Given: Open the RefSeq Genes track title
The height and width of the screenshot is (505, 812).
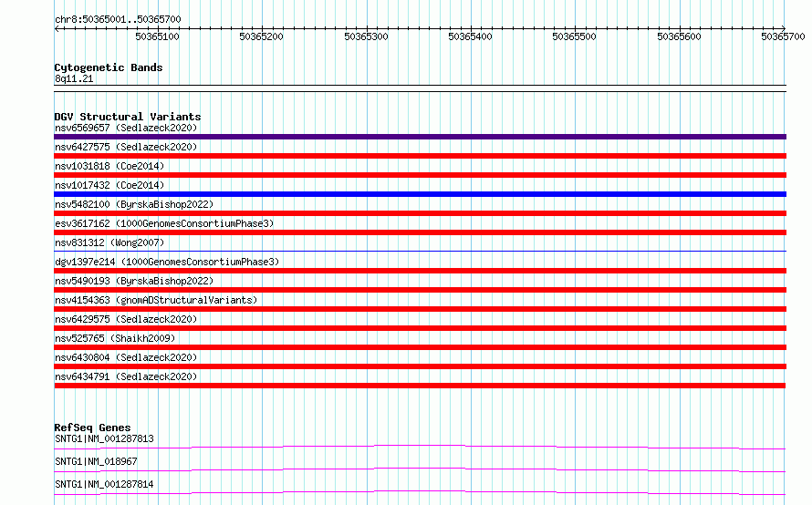Looking at the screenshot, I should coord(92,428).
